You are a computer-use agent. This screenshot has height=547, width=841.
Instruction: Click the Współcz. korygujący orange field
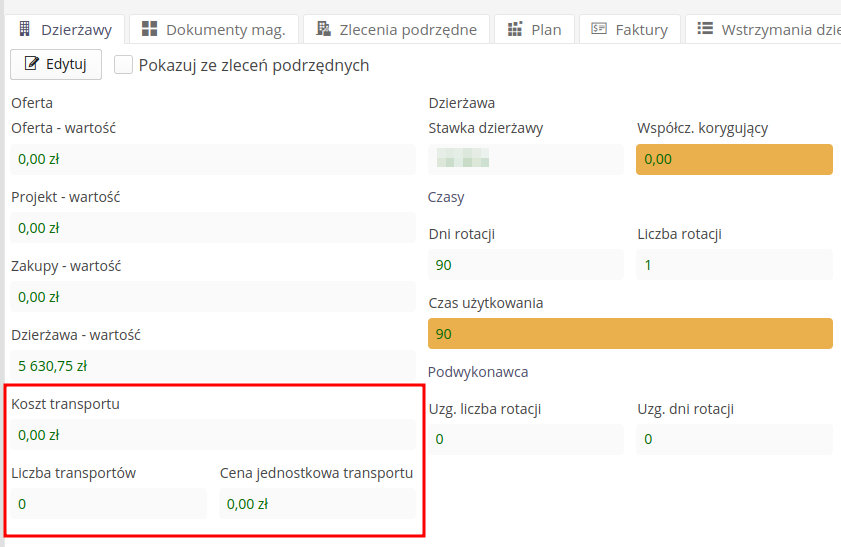pos(734,159)
